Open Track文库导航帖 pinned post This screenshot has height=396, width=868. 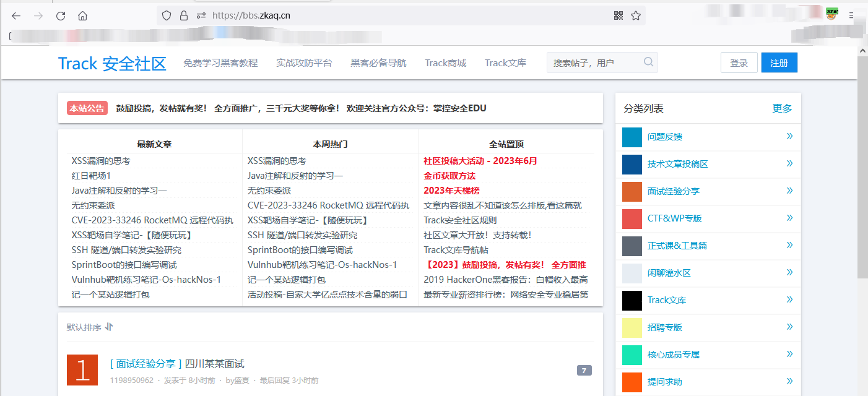click(x=456, y=250)
